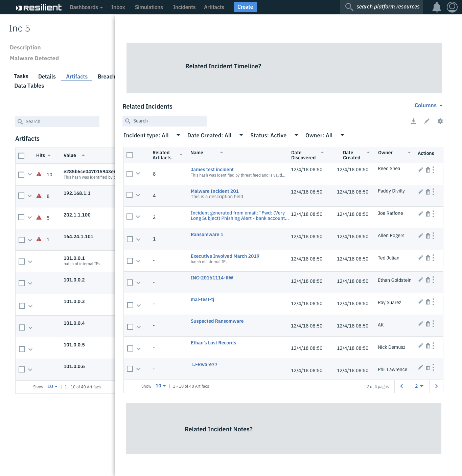Open the INC-20161114-RW incident link
The image size is (462, 476).
(x=212, y=278)
